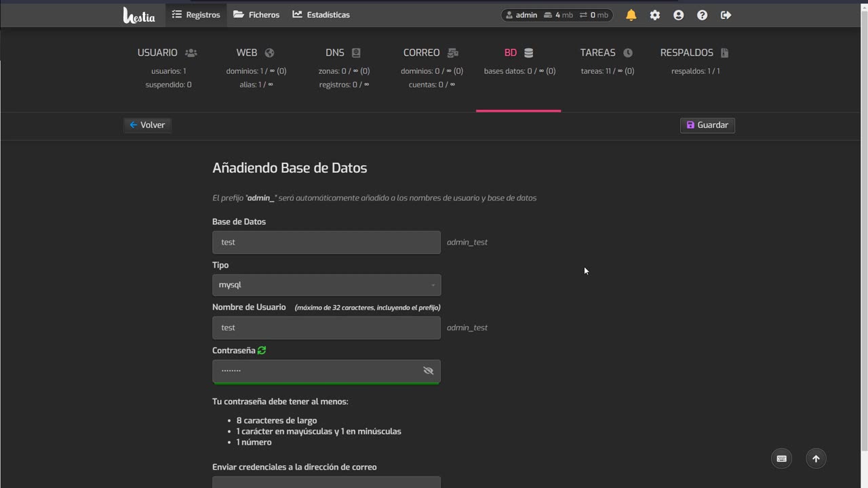
Task: Click the admin user usage badge
Action: 557,15
